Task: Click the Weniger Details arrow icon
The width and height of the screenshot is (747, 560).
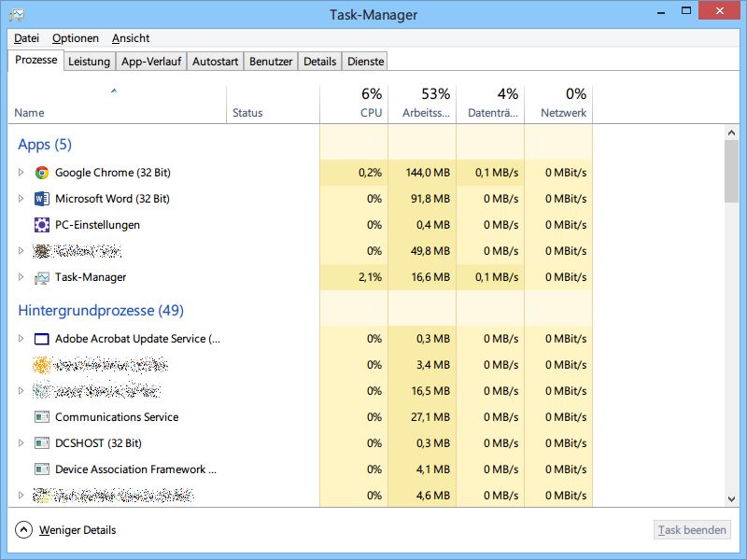Action: 24,529
